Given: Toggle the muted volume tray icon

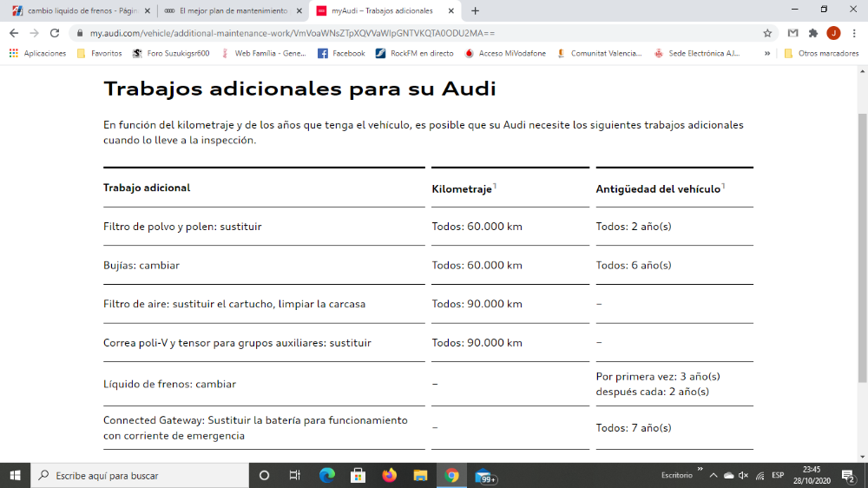Looking at the screenshot, I should point(744,475).
